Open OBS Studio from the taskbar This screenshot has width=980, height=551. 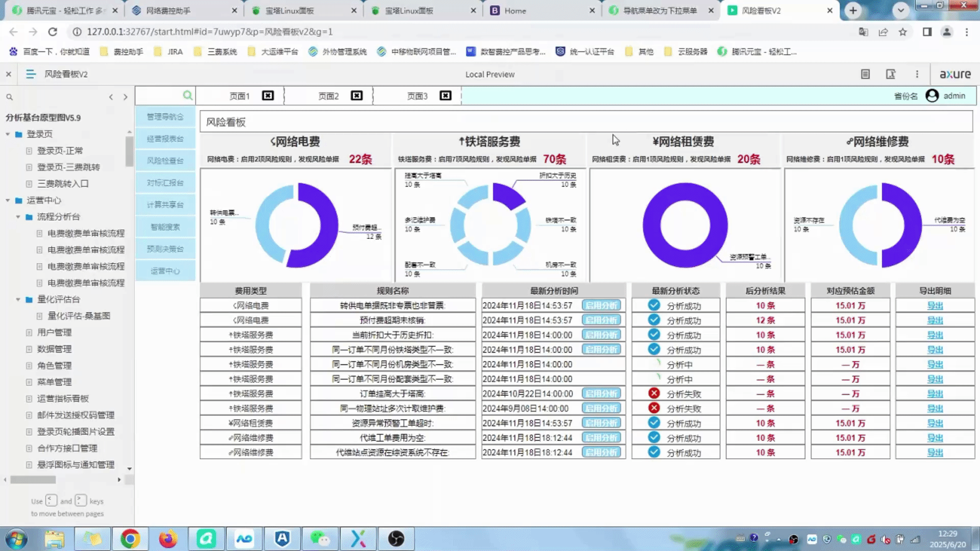[x=397, y=538]
